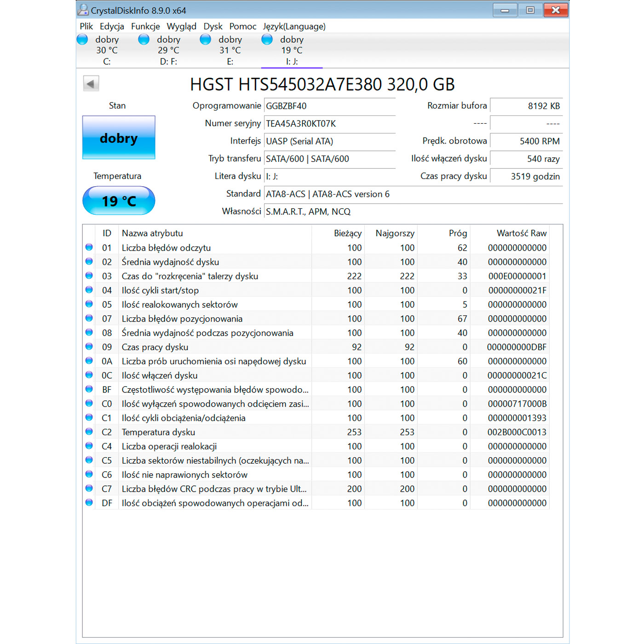Click the Własności field S.M.A.R.T., APM, NCQ
Image resolution: width=644 pixels, height=644 pixels.
click(413, 212)
